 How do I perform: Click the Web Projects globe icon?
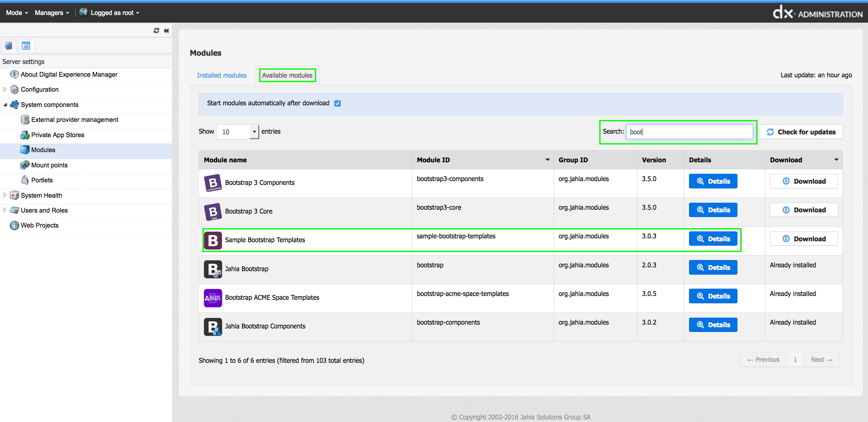click(14, 225)
